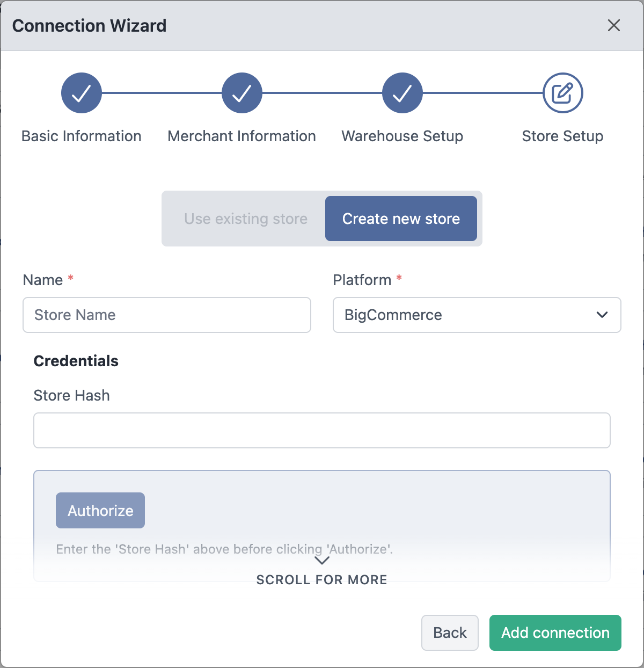Go to the Merchant Information step label
This screenshot has height=668, width=644.
(242, 136)
